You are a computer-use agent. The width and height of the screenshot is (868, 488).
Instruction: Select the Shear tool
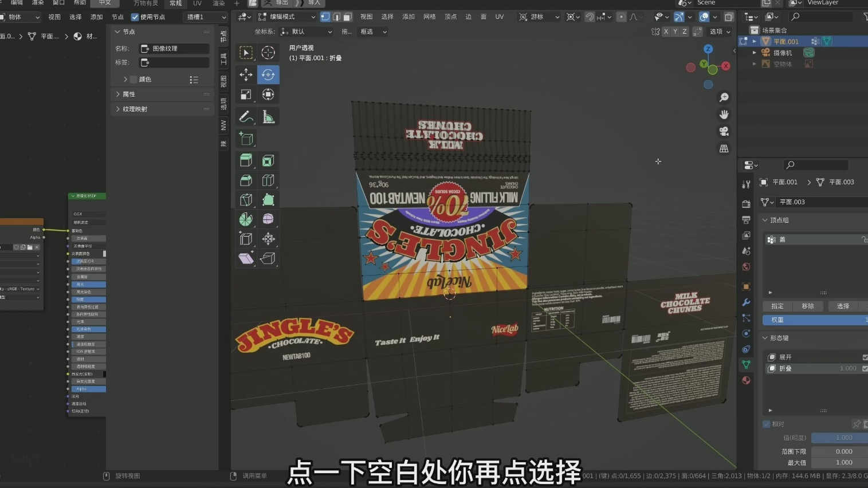(x=246, y=258)
